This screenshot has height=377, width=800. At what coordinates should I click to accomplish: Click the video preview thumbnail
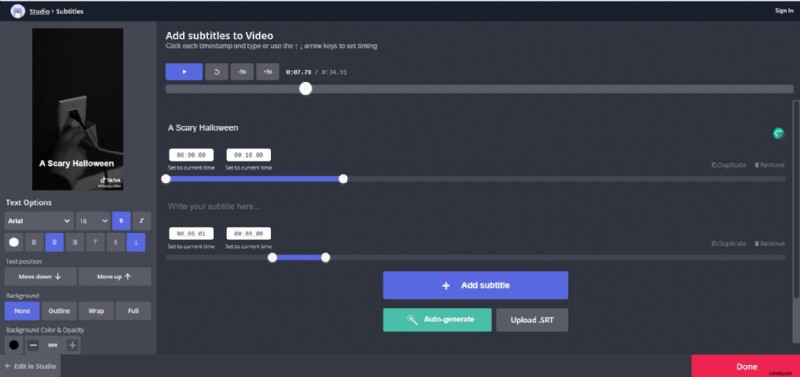[x=78, y=109]
